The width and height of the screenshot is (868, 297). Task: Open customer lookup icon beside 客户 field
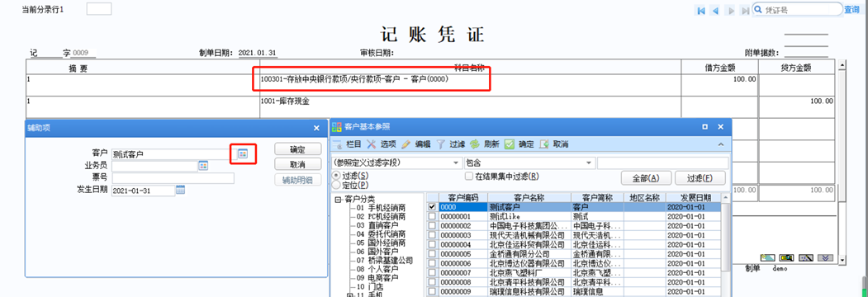pos(243,153)
